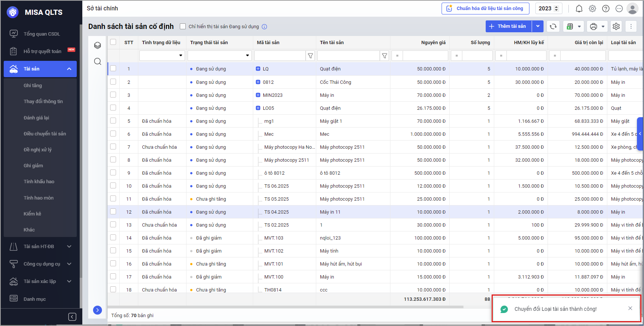Close the success notification toast
The width and height of the screenshot is (644, 326).
(x=630, y=309)
